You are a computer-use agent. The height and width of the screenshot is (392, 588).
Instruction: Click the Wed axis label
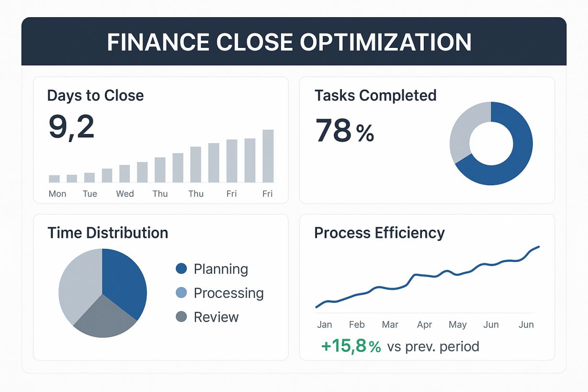[x=125, y=194]
